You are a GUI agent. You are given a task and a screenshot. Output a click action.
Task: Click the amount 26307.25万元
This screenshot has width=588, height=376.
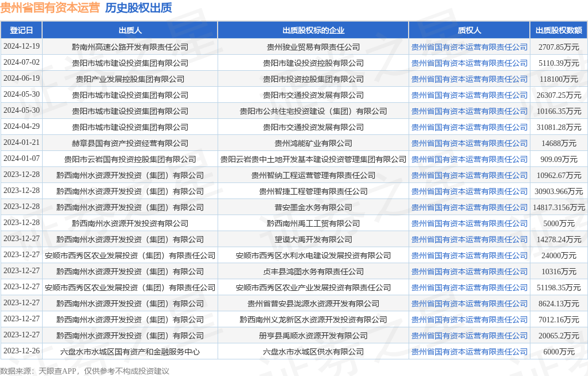pos(559,95)
